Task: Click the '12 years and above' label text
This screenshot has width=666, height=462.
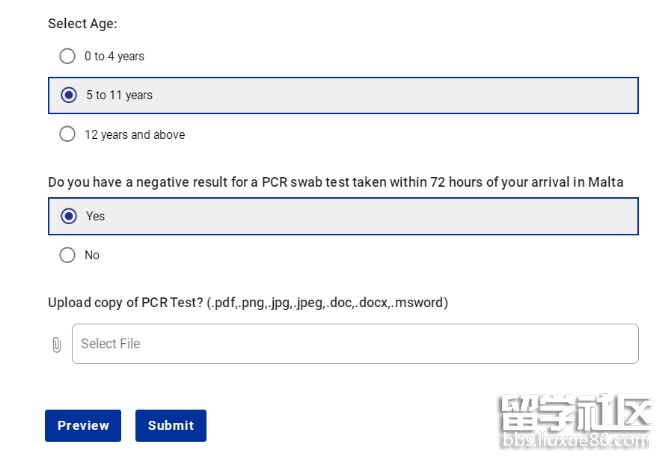Action: pyautogui.click(x=134, y=134)
